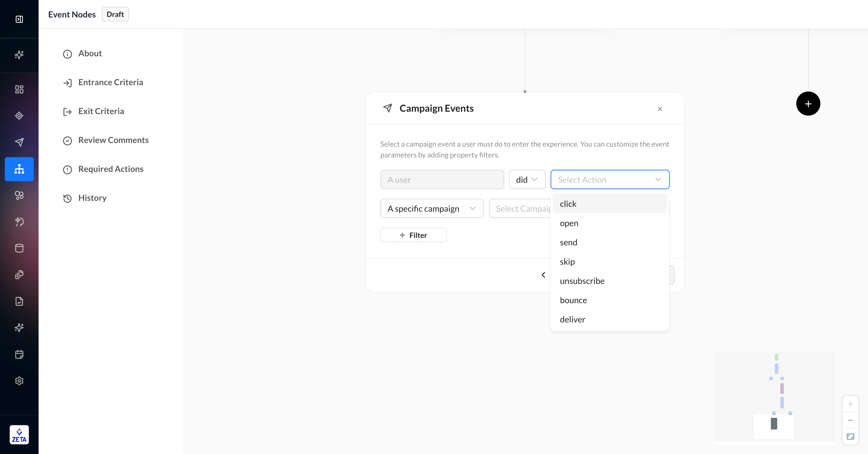Viewport: 868px width, 454px height.
Task: Open the sparkle AI icon near the sidebar top
Action: 19,54
